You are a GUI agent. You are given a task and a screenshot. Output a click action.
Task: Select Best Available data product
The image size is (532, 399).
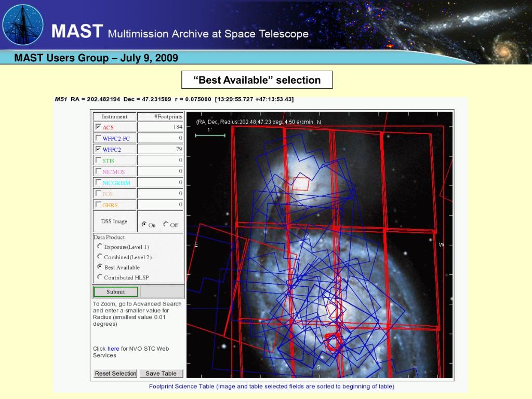coord(99,267)
